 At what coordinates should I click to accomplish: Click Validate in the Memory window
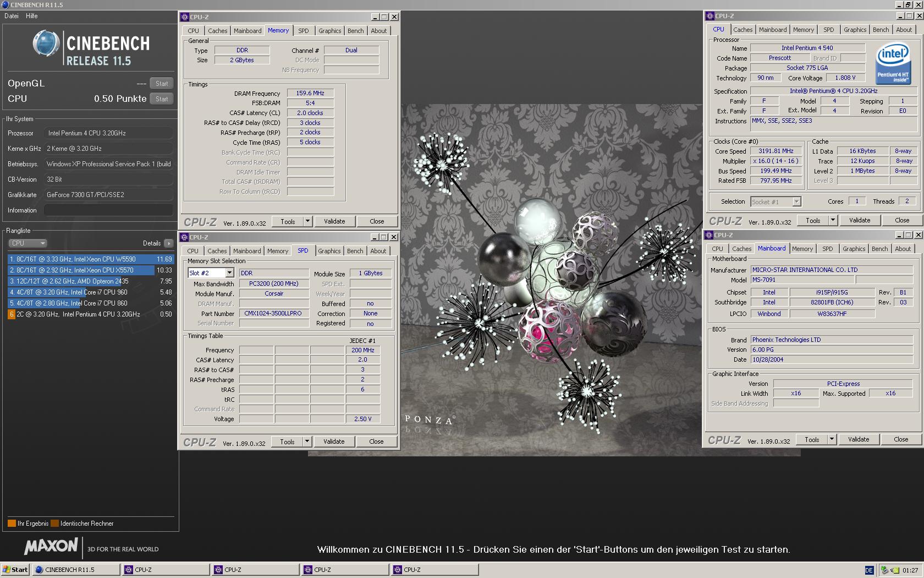(334, 221)
